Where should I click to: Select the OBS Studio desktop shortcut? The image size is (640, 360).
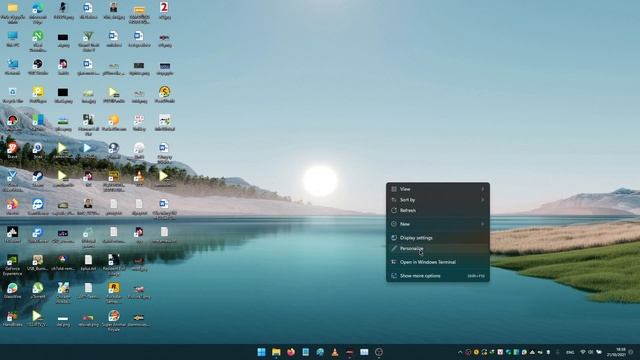point(38,67)
